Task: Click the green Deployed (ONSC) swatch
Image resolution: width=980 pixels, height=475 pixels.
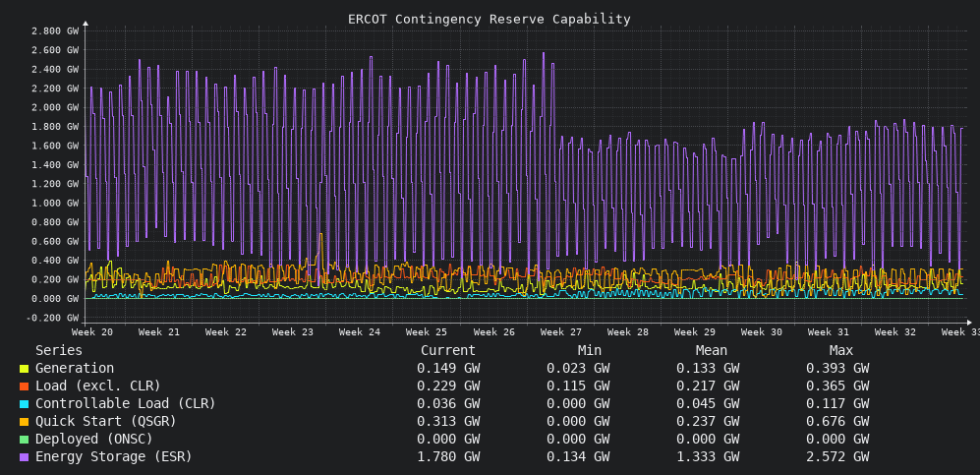Action: coord(24,440)
